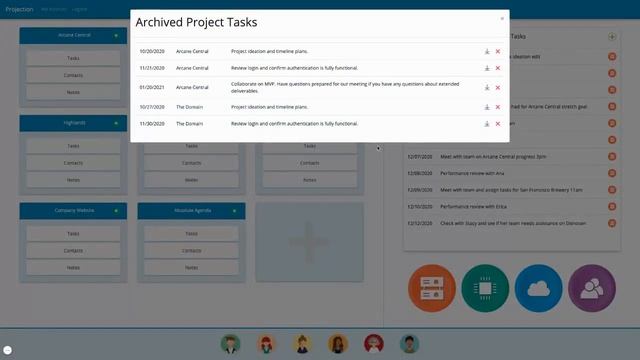Open the blue cloud circle icon
Image resolution: width=640 pixels, height=360 pixels.
tap(539, 288)
